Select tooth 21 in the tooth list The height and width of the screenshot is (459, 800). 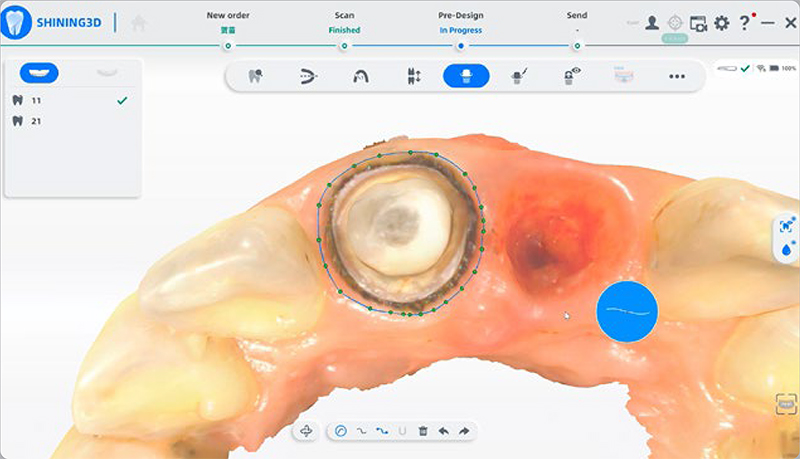[x=36, y=121]
